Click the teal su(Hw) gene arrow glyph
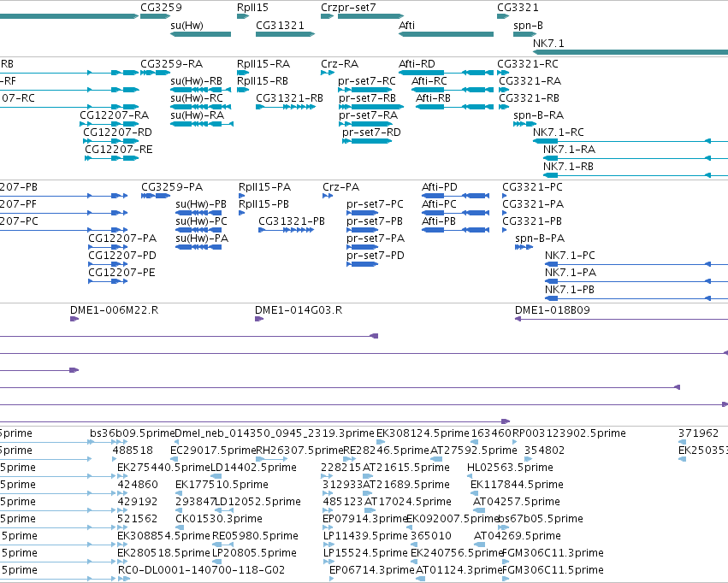Viewport: 728px width, 583px height. [200, 34]
